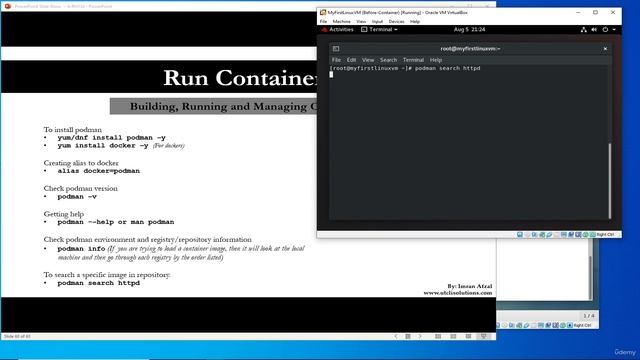Open the Aug 5 21:24 clock calendar

tap(469, 29)
